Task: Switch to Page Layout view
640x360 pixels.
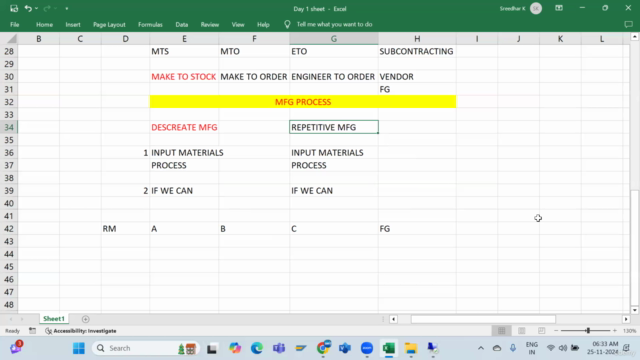Action: tap(522, 331)
